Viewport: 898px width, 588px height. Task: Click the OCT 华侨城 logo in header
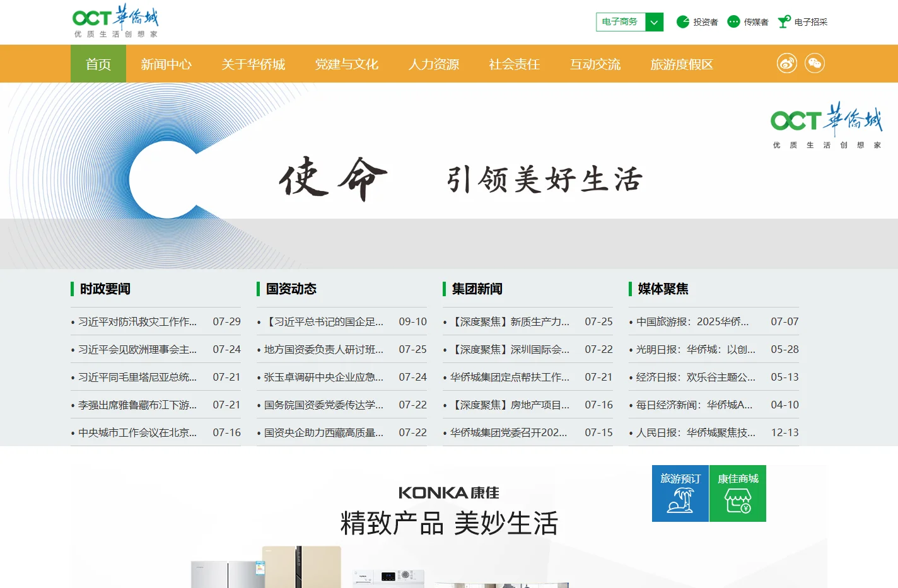click(x=115, y=21)
